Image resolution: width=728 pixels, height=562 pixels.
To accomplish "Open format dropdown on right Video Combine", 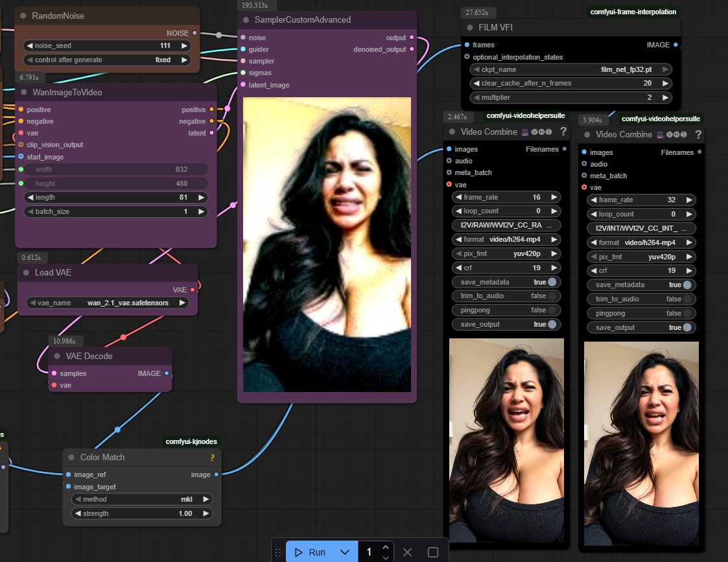I will pos(641,242).
